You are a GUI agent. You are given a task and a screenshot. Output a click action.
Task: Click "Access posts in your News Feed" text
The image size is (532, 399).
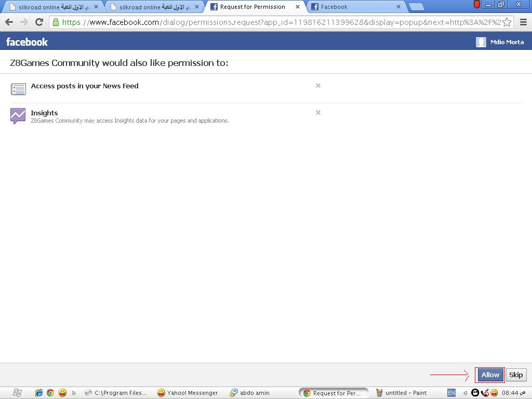tap(85, 86)
